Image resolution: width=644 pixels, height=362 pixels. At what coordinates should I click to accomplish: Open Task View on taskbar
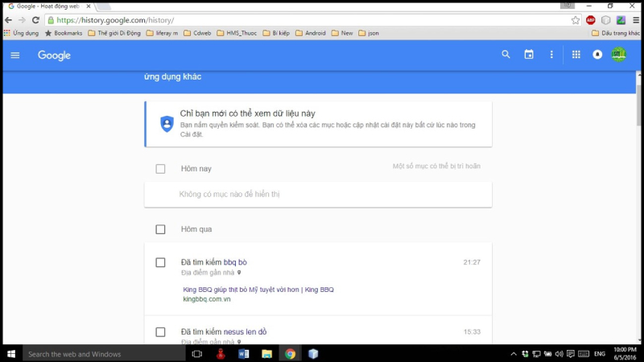197,354
